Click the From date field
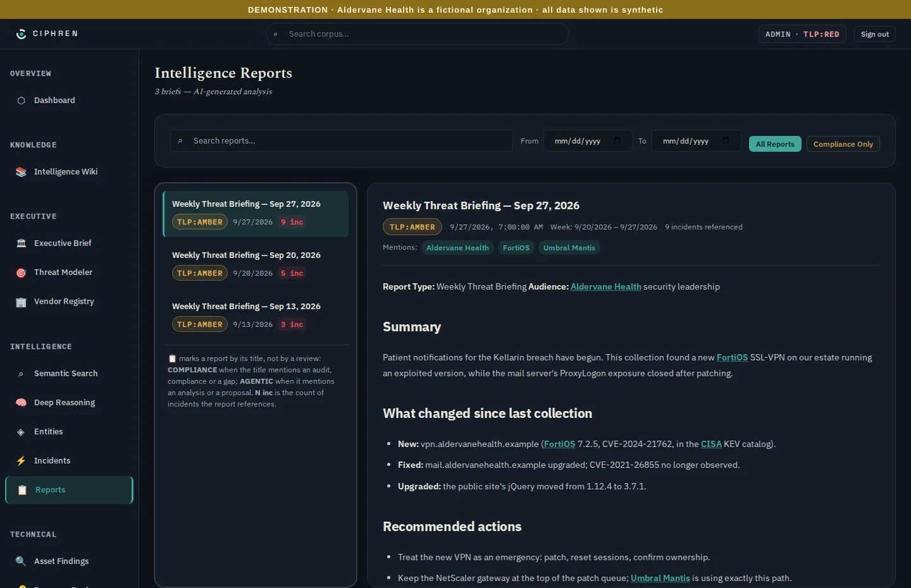 tap(588, 141)
